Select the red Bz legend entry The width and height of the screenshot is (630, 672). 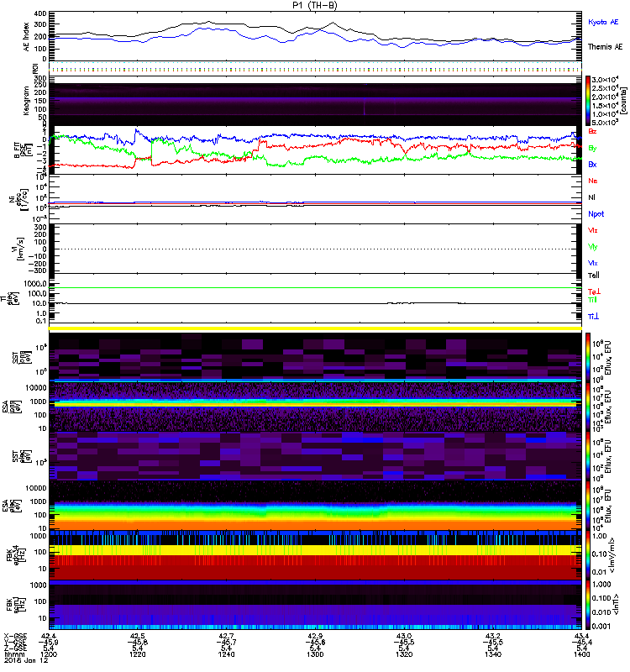click(x=592, y=132)
